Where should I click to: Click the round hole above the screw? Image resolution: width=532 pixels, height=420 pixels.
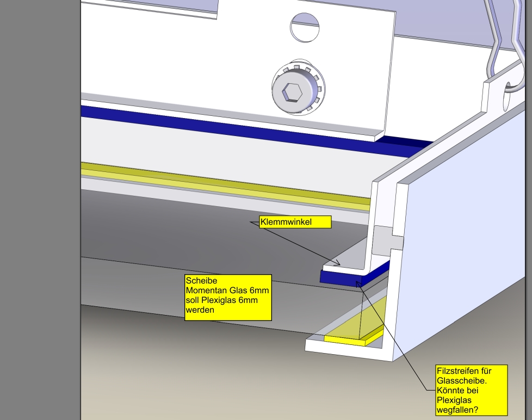click(305, 28)
